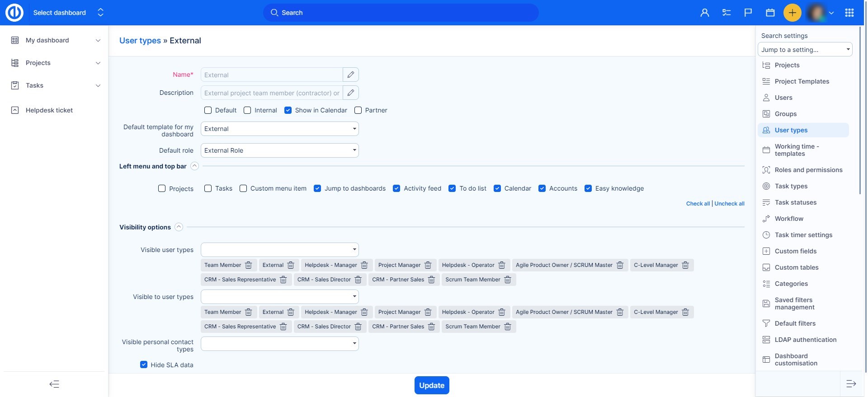Collapse the Visibility options section
The height and width of the screenshot is (397, 868).
tap(179, 227)
